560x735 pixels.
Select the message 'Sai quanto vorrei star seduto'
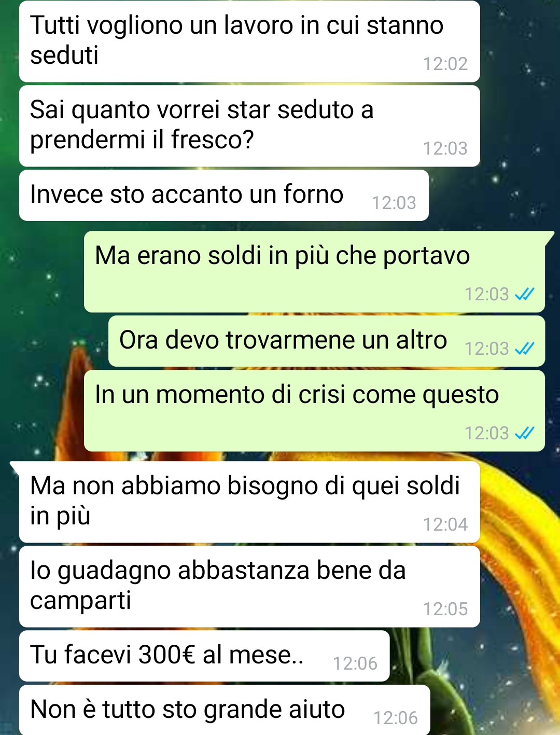tap(249, 126)
